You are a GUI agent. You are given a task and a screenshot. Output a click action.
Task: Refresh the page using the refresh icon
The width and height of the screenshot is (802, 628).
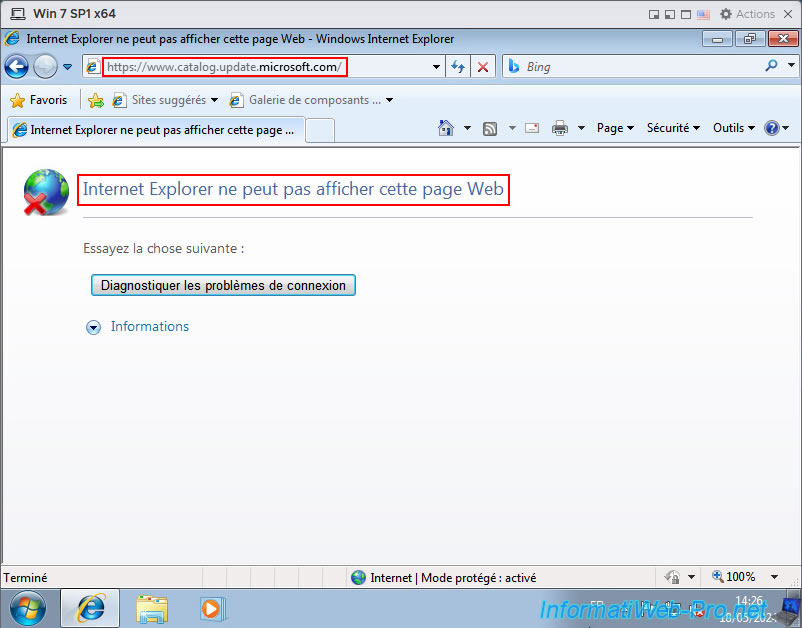[x=458, y=67]
